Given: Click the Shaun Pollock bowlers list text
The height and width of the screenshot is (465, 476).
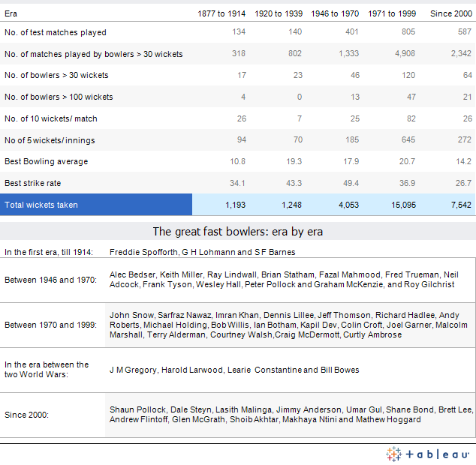Looking at the screenshot, I should point(291,415).
